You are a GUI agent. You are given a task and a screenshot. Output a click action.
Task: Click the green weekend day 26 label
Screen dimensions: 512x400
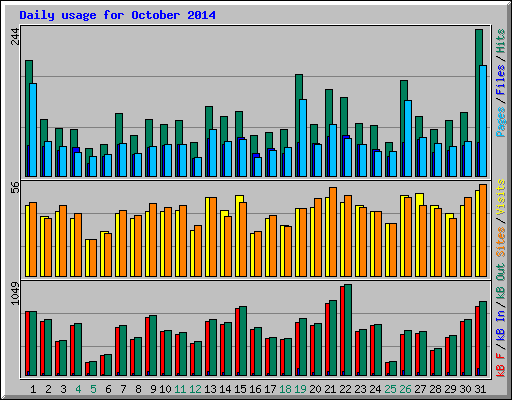pos(405,389)
